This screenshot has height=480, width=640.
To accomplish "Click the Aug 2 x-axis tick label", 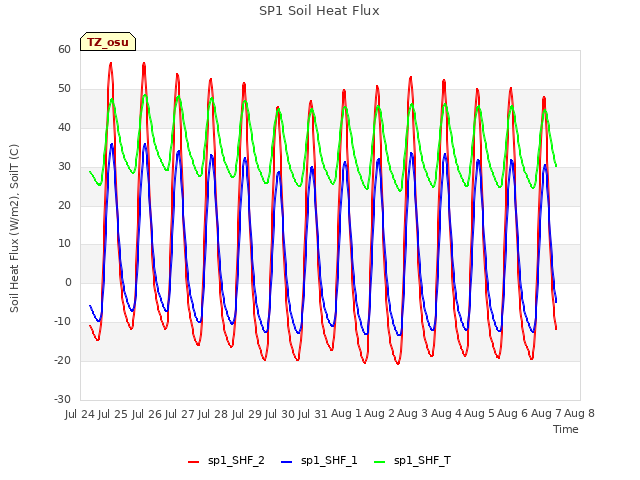I will click(380, 414).
